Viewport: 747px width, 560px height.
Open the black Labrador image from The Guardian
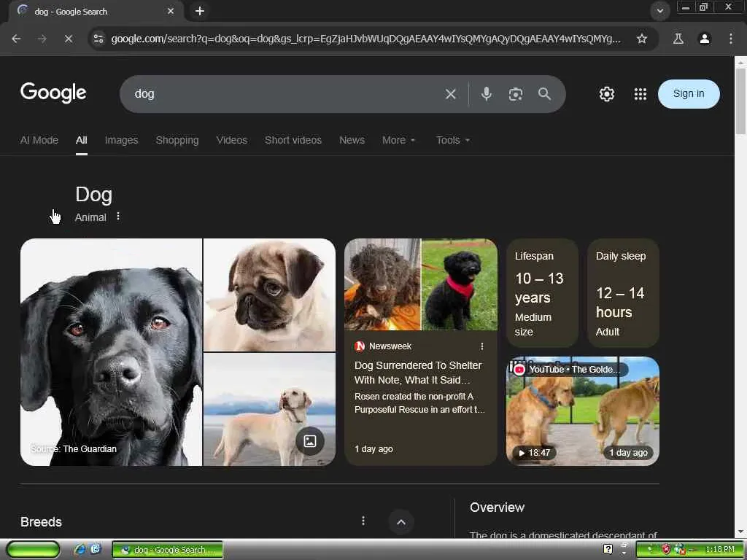tap(111, 352)
